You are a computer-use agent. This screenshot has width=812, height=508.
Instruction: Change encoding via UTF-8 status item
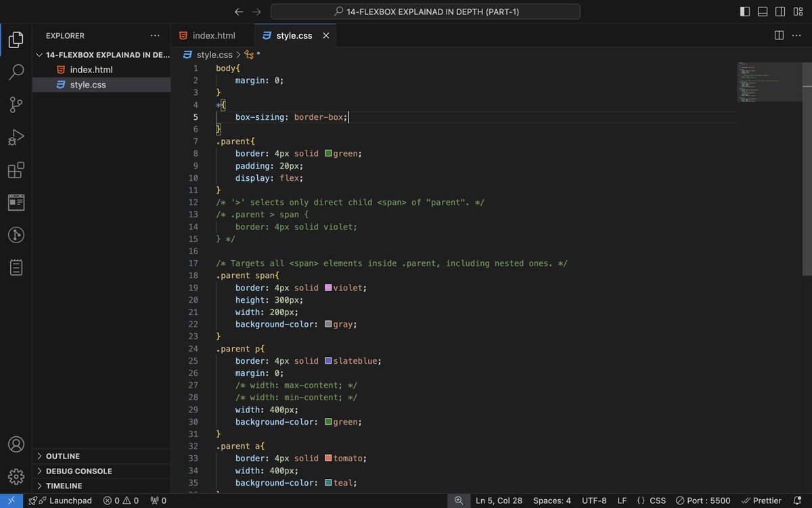click(594, 501)
